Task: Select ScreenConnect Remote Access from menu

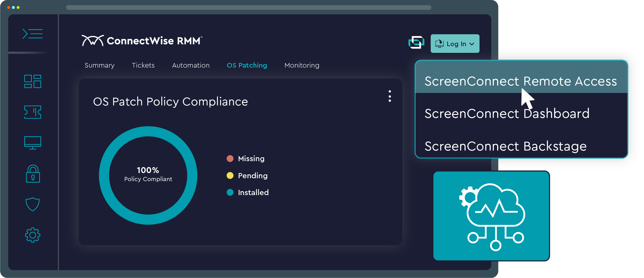Action: [x=520, y=81]
